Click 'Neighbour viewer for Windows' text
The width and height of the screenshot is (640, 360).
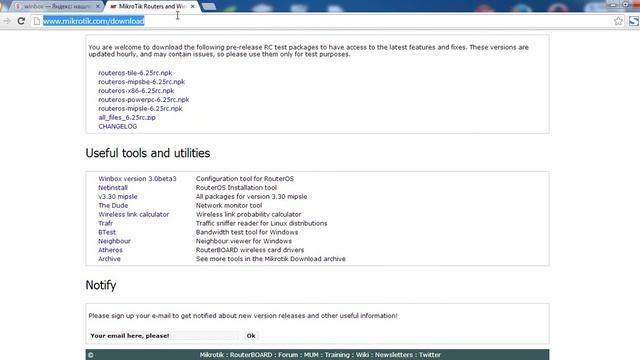[244, 241]
